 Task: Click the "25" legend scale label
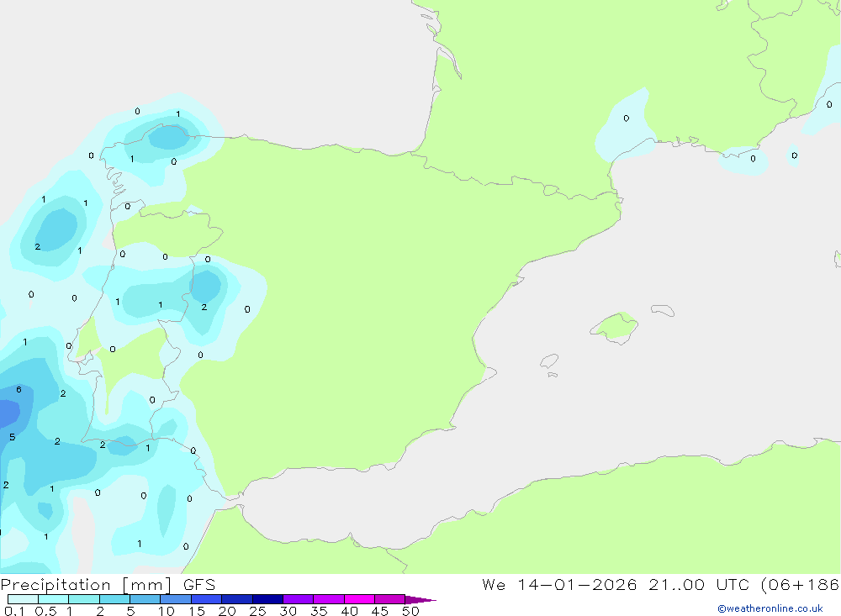click(257, 611)
